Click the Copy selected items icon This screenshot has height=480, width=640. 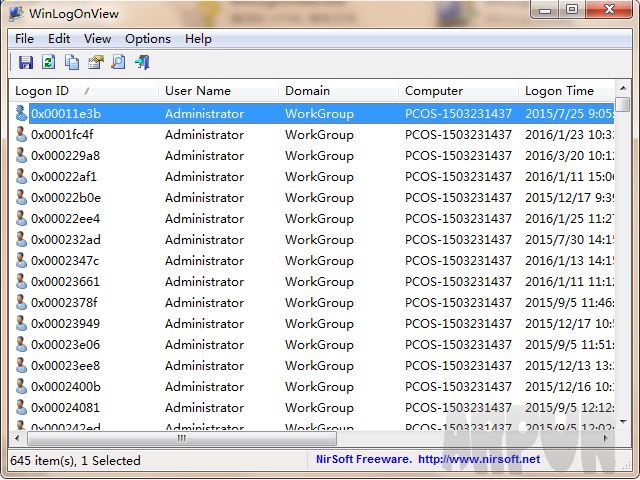click(72, 62)
